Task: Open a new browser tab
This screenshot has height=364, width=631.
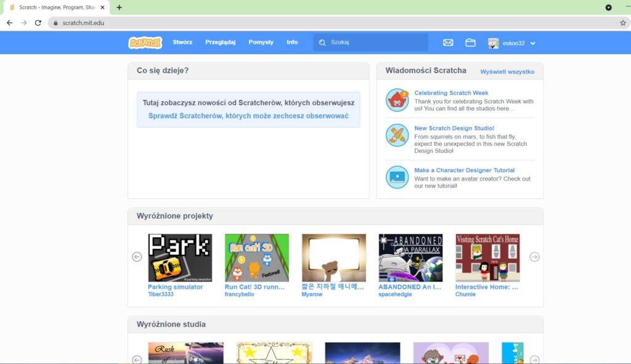Action: click(x=119, y=7)
